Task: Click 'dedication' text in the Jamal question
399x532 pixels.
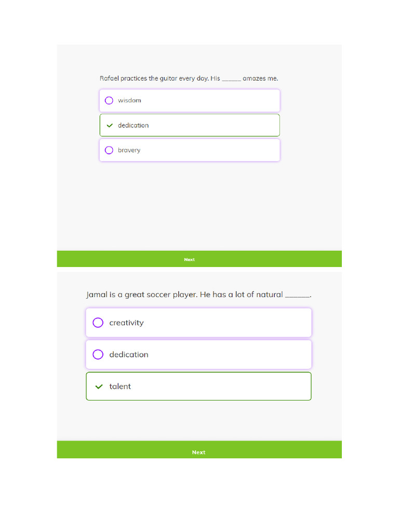Action: point(129,354)
